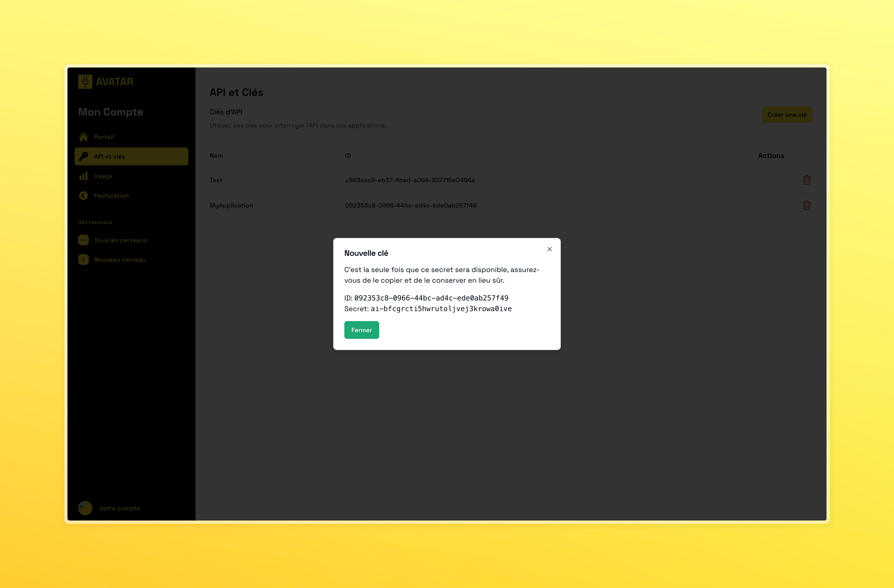Screen dimensions: 894x588
Task: Delete the Test key using its trash icon
Action: 807,180
